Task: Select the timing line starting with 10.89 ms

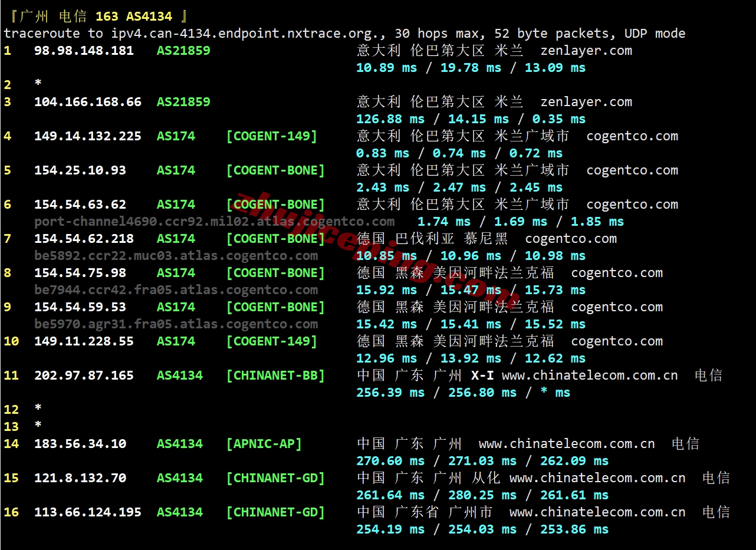Action: 471,68
